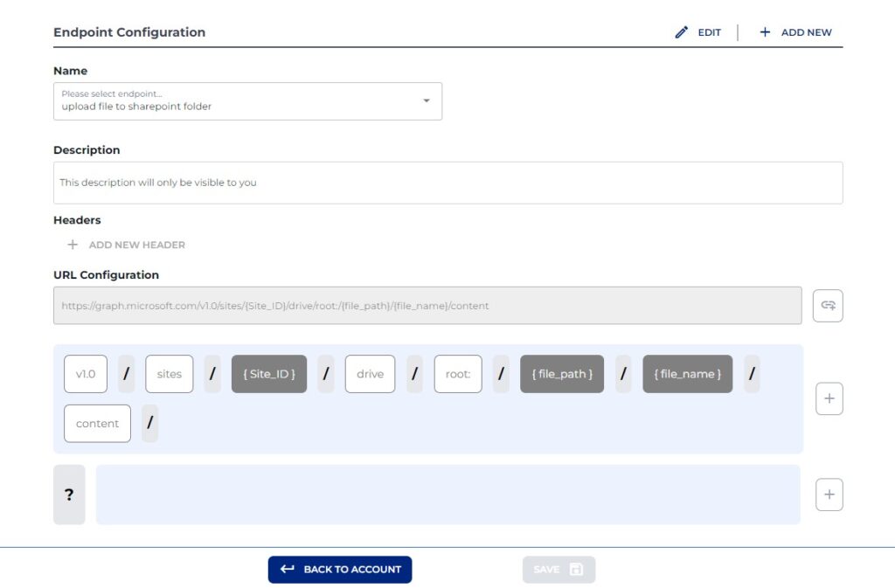Viewport: 895px width, 588px height.
Task: Click the question mark query parameter icon
Action: [x=69, y=494]
